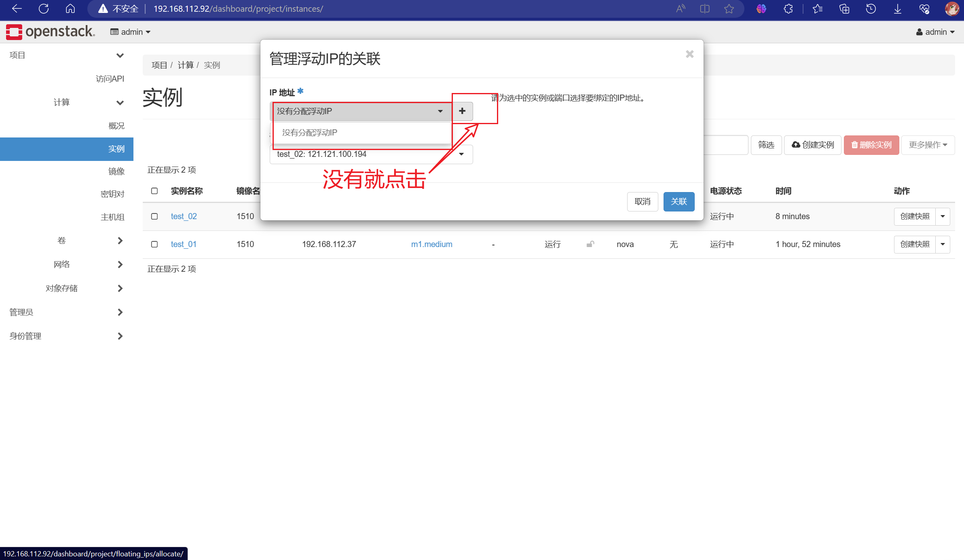The width and height of the screenshot is (964, 560).
Task: Open the 更多操作 dropdown
Action: coord(928,144)
